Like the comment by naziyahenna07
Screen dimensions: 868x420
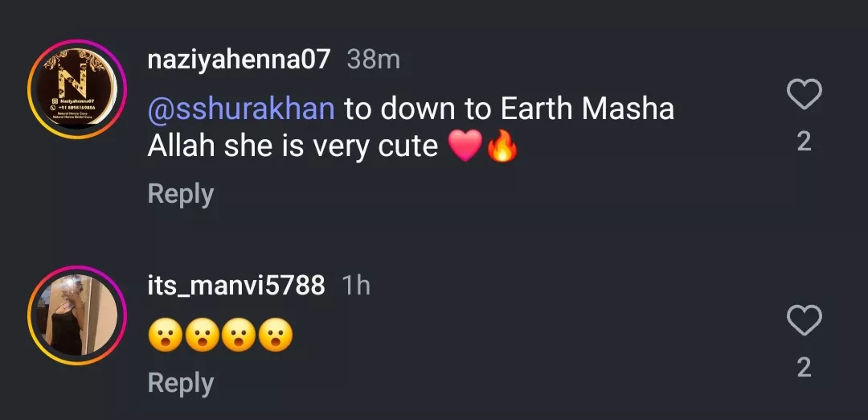(x=803, y=95)
